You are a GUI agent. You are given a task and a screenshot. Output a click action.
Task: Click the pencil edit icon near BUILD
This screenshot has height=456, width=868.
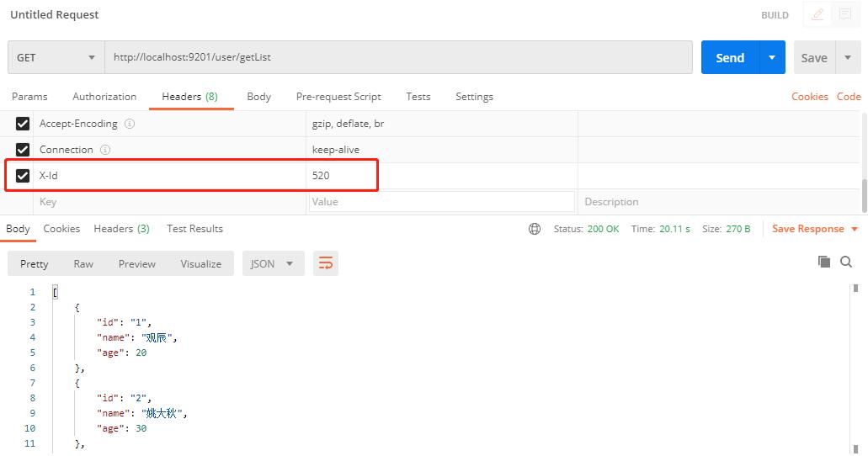click(x=817, y=14)
